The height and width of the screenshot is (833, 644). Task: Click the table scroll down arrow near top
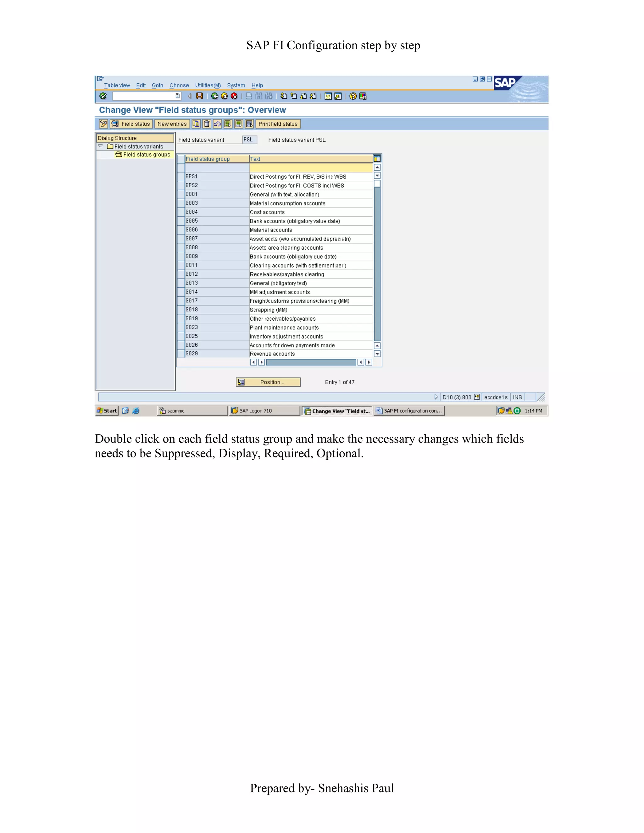[377, 175]
